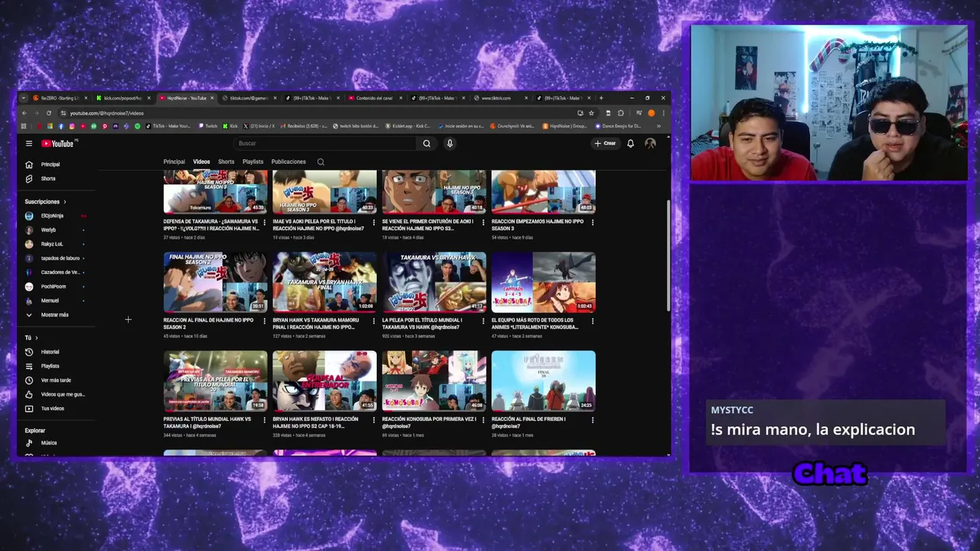Open the notifications bell

(x=630, y=143)
